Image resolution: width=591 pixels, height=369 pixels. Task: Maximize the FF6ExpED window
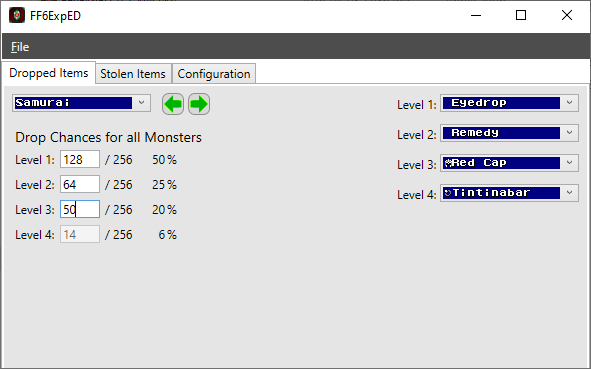521,15
